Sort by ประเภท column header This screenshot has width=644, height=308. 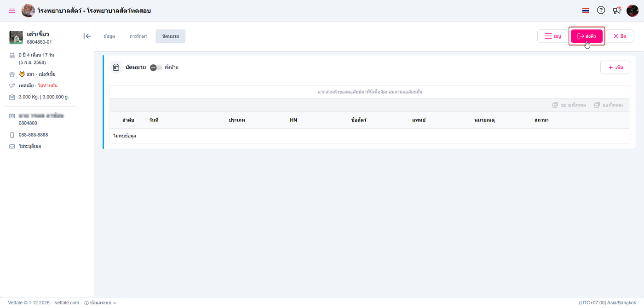(237, 120)
